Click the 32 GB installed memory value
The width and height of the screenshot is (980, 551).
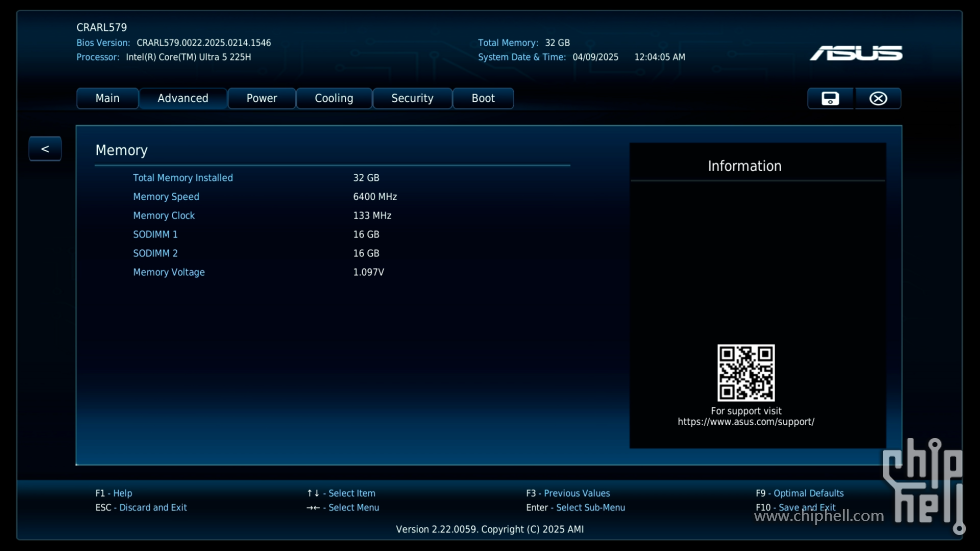pyautogui.click(x=366, y=178)
